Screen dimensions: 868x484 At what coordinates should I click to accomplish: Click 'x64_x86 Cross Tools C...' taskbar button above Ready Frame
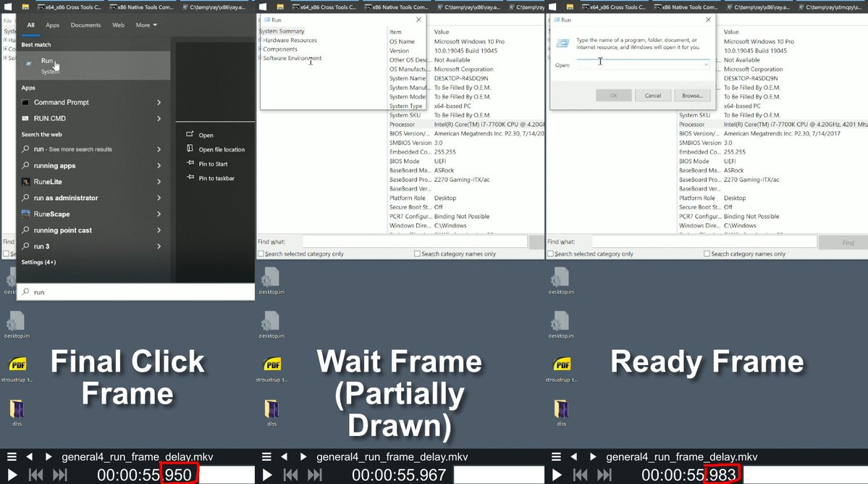click(x=612, y=7)
